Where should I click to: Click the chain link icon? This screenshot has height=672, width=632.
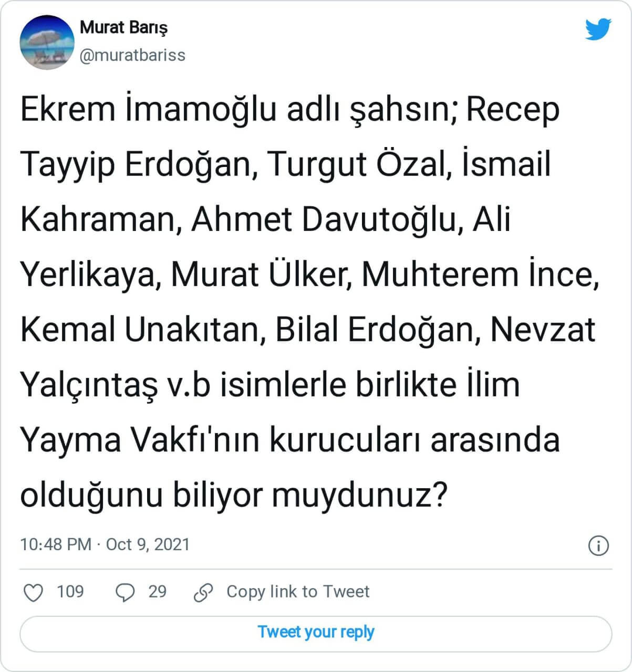[x=203, y=592]
